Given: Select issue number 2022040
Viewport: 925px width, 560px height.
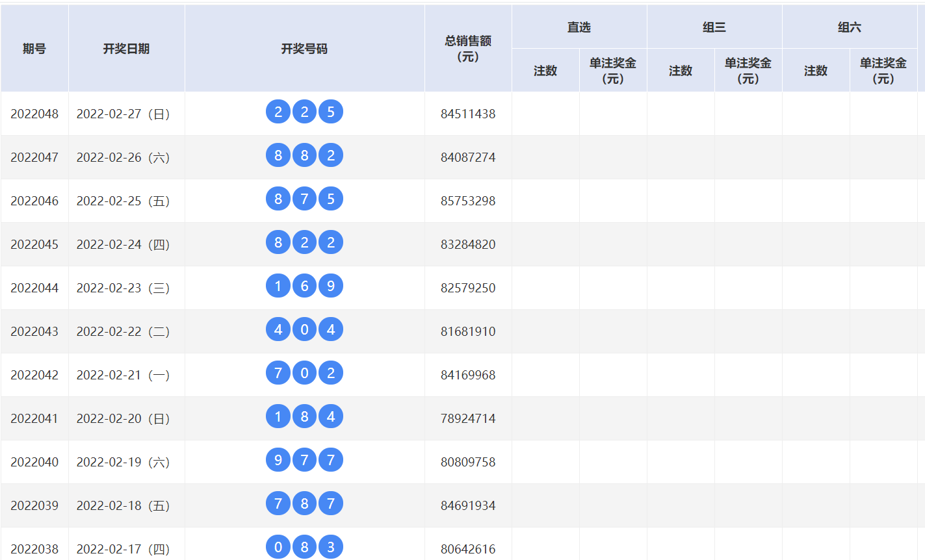Looking at the screenshot, I should click(34, 462).
